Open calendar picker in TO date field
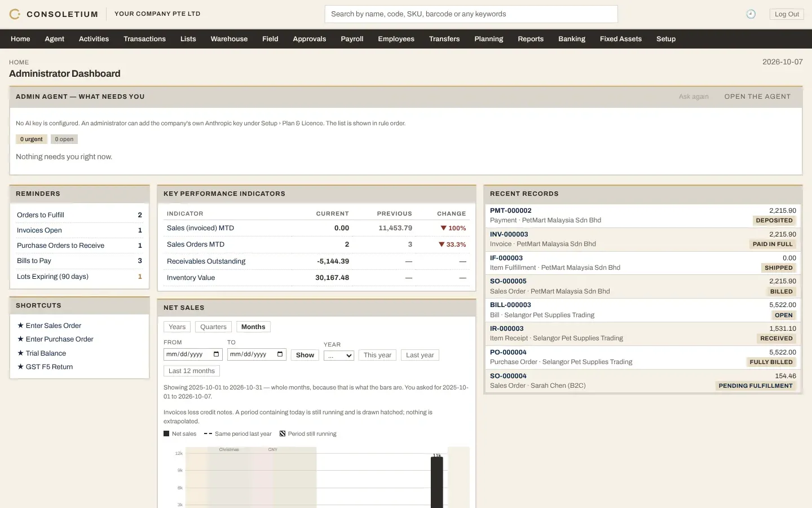This screenshot has height=508, width=812. tap(280, 354)
